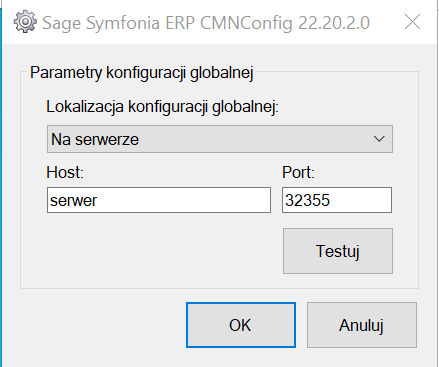Image resolution: width=439 pixels, height=367 pixels.
Task: Click the "Lokalizacja konfiguracji globalnej:" label
Action: (x=162, y=107)
